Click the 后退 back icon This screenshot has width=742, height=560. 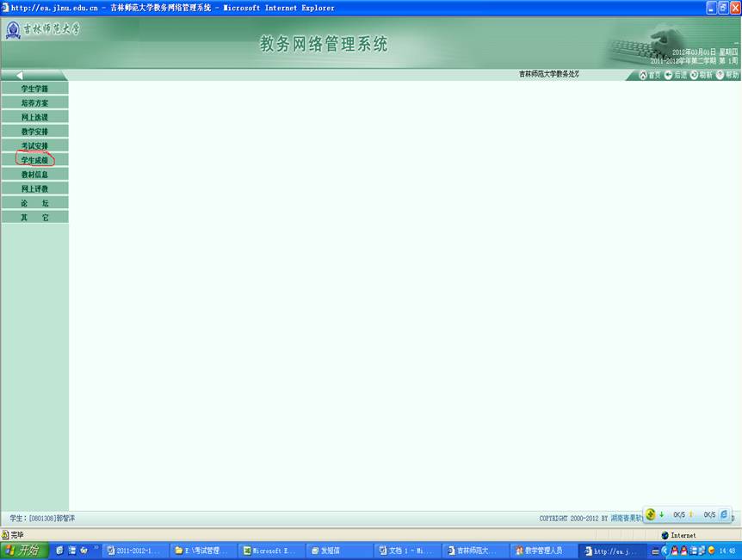tap(675, 76)
